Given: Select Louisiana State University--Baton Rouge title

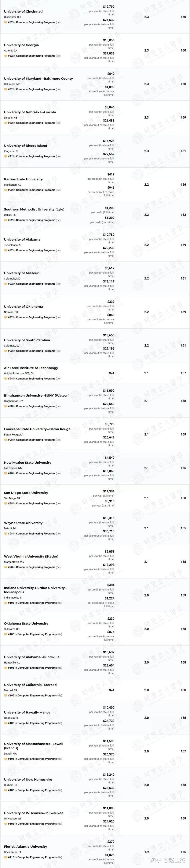Looking at the screenshot, I should coord(37,429).
